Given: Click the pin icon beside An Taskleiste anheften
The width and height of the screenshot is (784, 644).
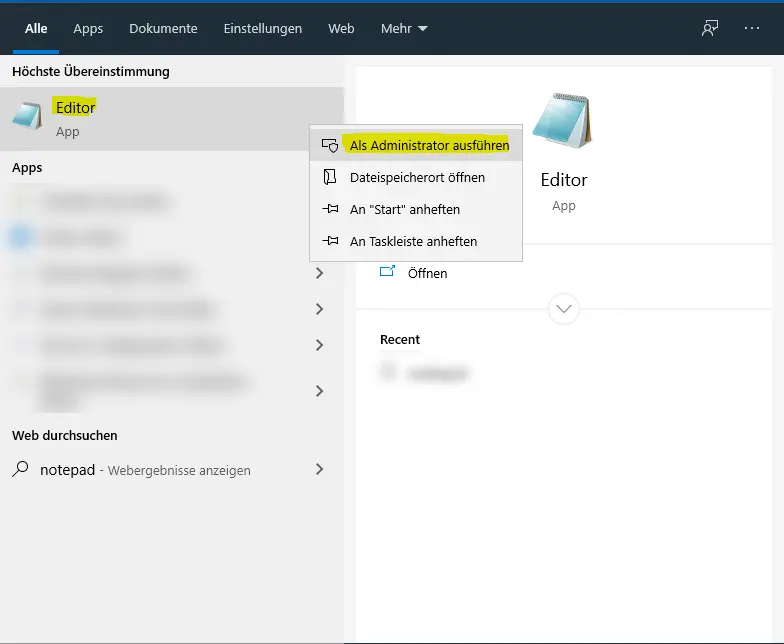Looking at the screenshot, I should [330, 242].
